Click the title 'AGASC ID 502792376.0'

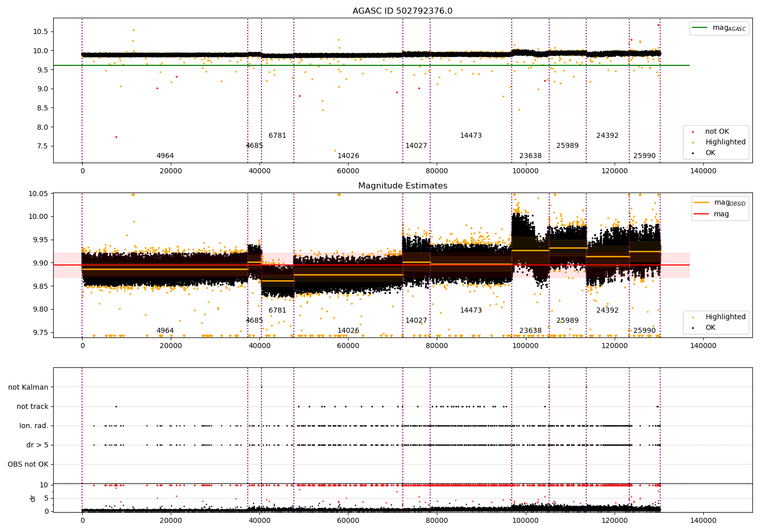[x=402, y=11]
